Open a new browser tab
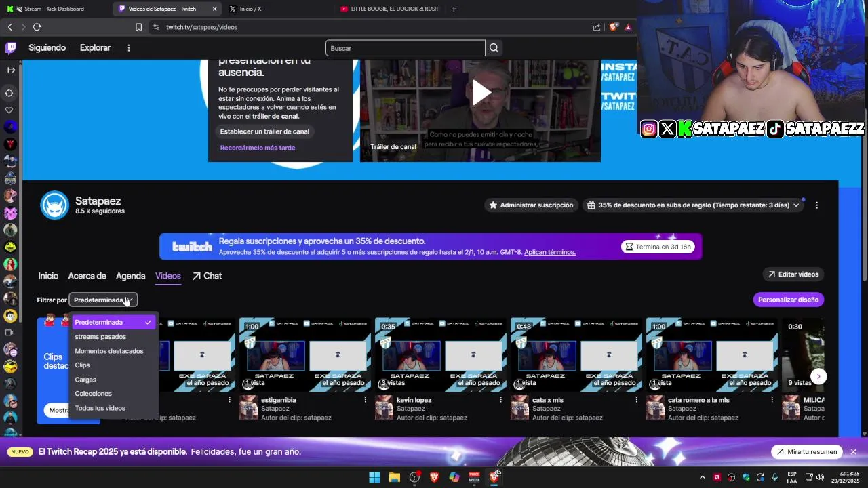This screenshot has width=868, height=488. tap(454, 9)
